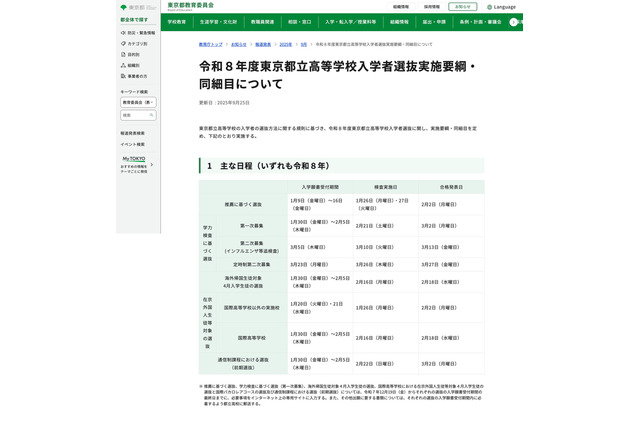Image resolution: width=640 pixels, height=426 pixels.
Task: Follow 9月 breadcrumb link
Action: tap(304, 44)
